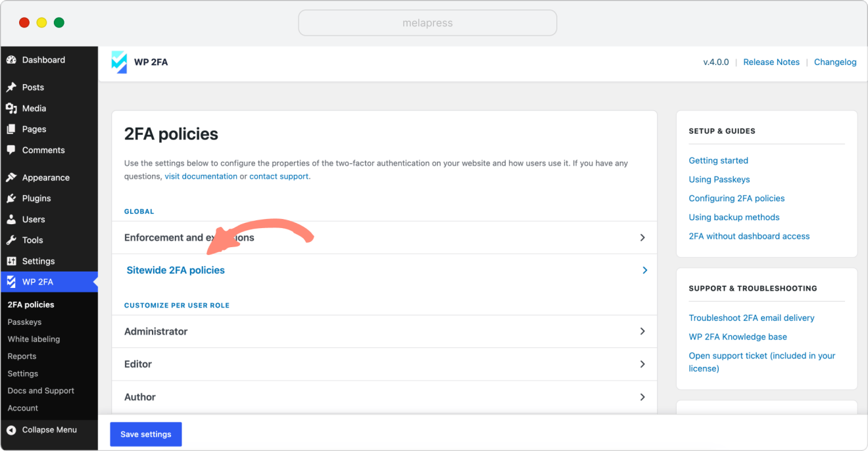The width and height of the screenshot is (868, 451).
Task: Expand the Editor role chevron
Action: [x=642, y=364]
